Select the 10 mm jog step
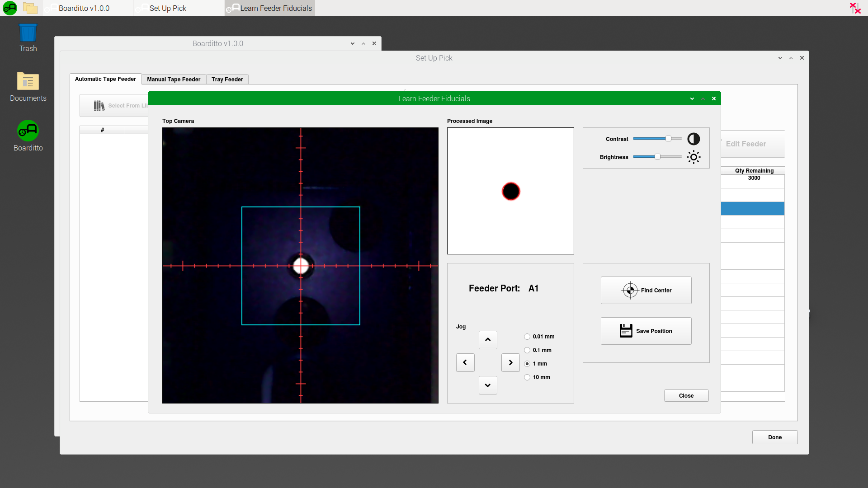 (x=527, y=377)
